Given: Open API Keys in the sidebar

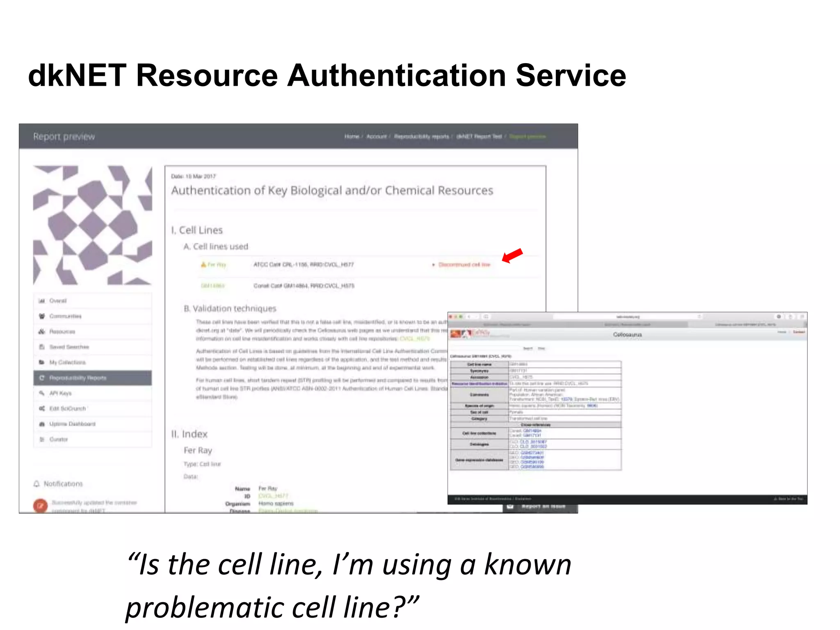Looking at the screenshot, I should click(92, 393).
